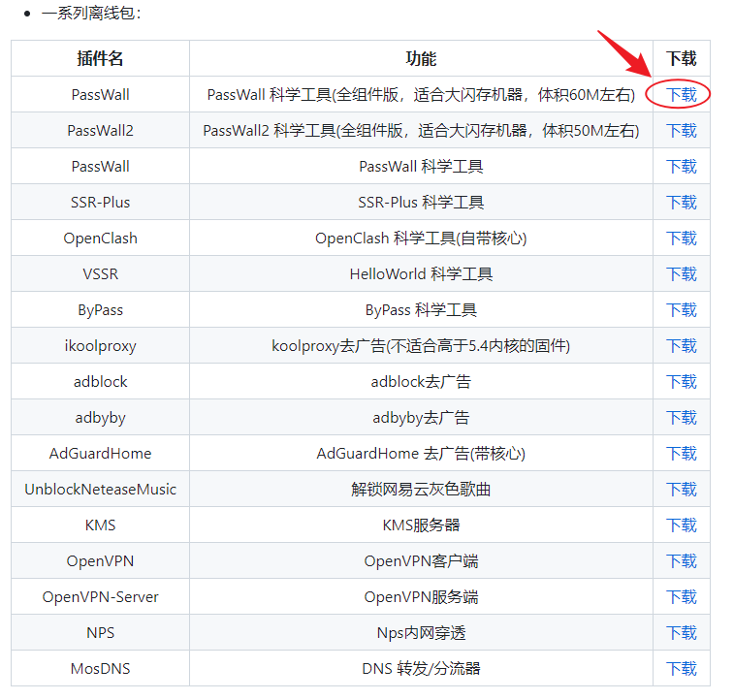
Task: Select the OpenVPN-Server name cell
Action: pos(100,597)
